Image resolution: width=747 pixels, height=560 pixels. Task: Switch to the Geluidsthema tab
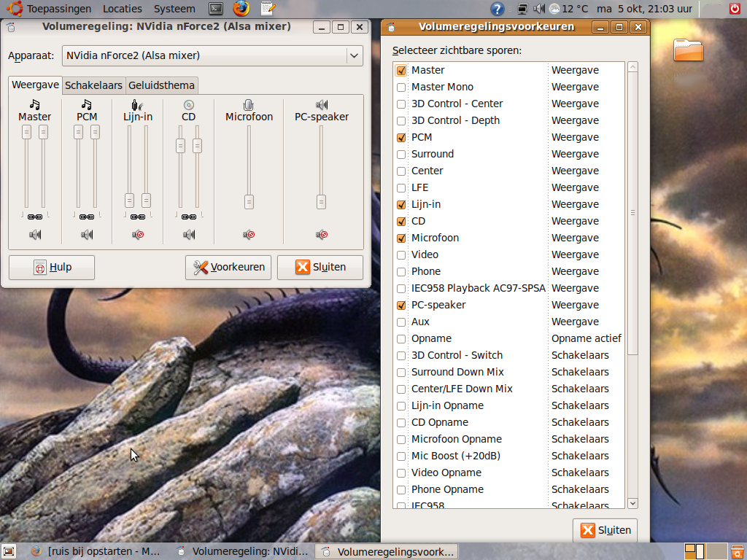point(161,85)
